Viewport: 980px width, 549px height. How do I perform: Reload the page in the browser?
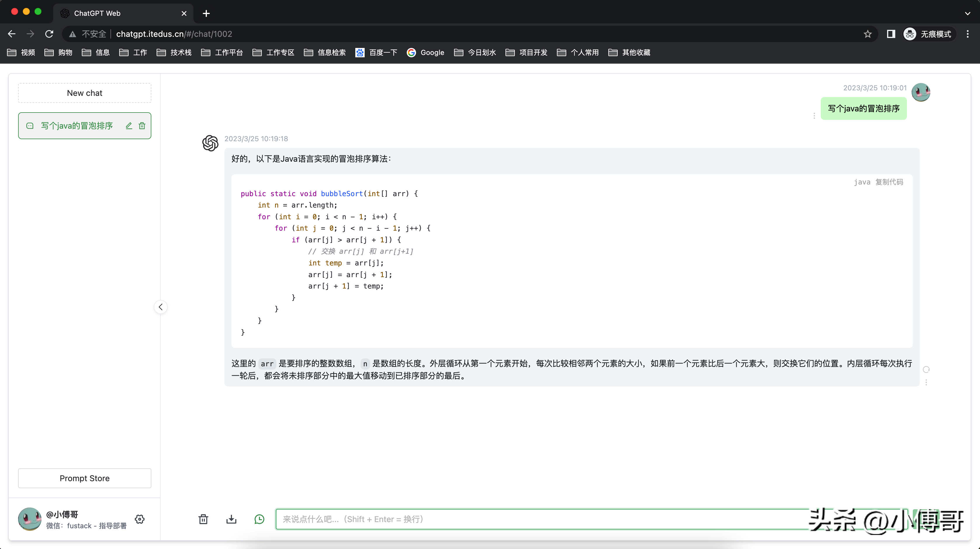49,34
